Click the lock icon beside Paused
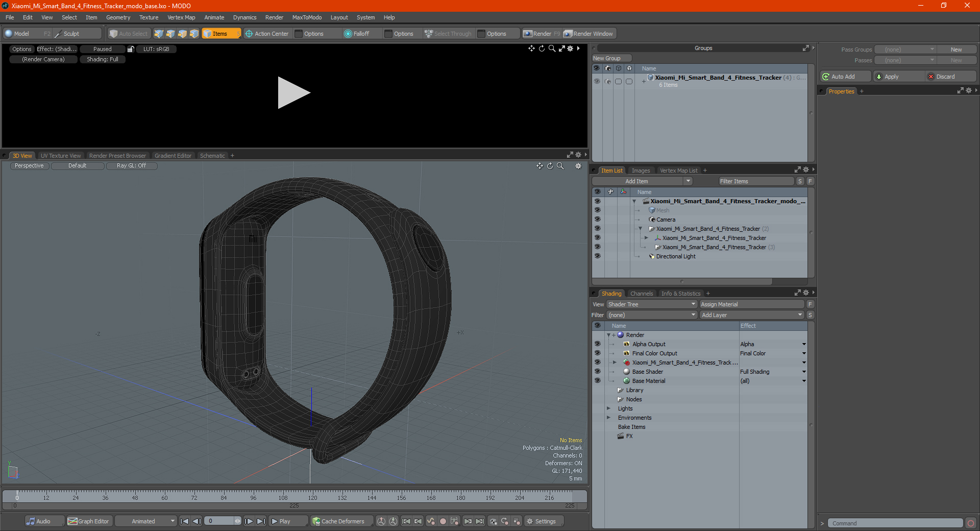 [131, 49]
